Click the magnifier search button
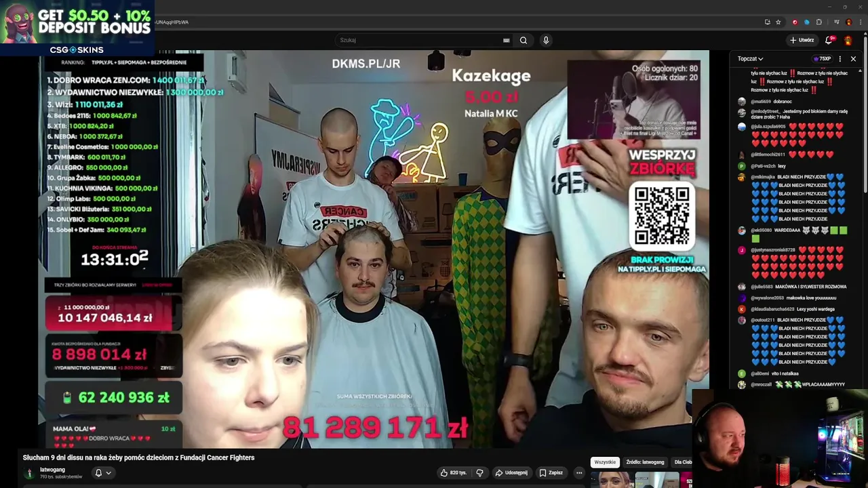 [524, 40]
